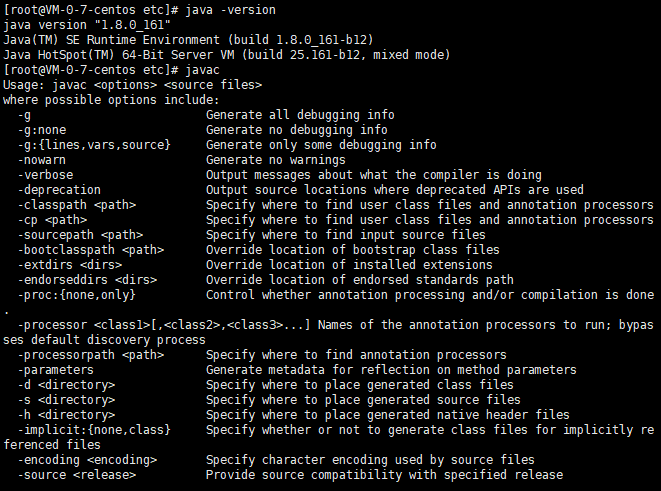
Task: Click 'ferenced files' wrapped line
Action: [x=52, y=445]
